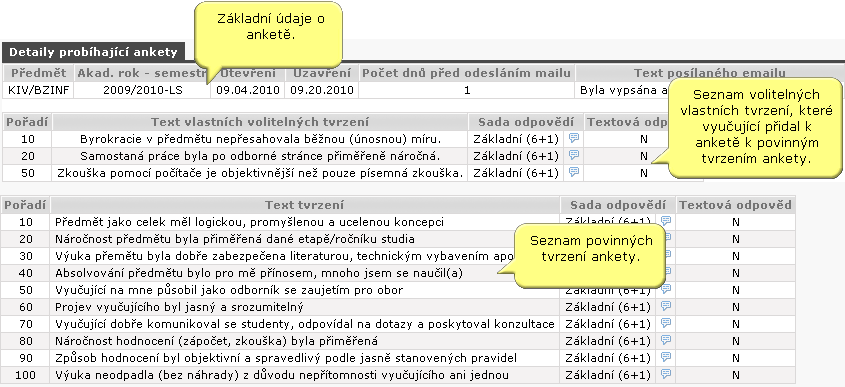Click comment icon in 'Výuka neodpadla' row
The image size is (845, 387).
pyautogui.click(x=666, y=374)
